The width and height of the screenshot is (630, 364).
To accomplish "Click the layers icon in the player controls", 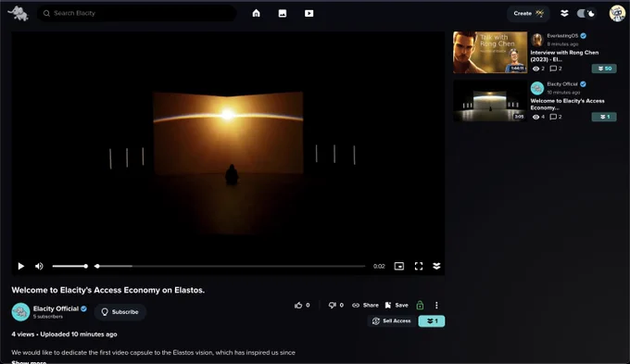I will 436,266.
